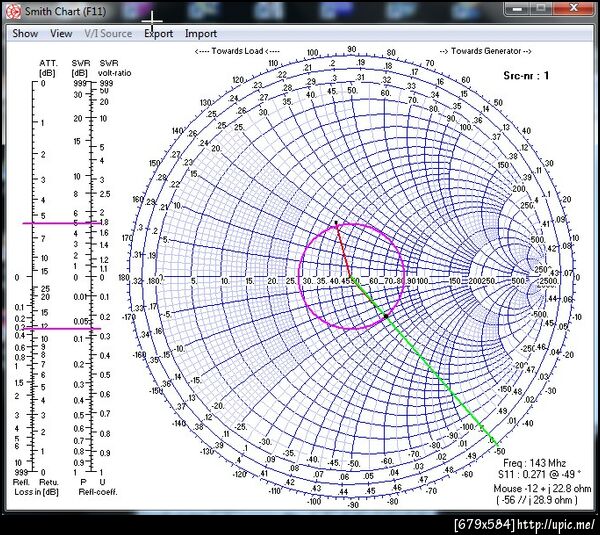
Task: Click the 'S11 : 0.271 @ -49' readout
Action: click(539, 475)
